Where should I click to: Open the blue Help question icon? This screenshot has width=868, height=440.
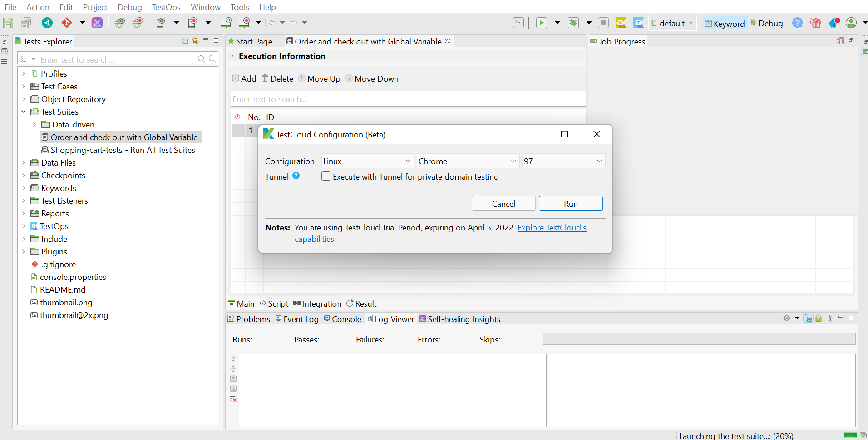798,23
